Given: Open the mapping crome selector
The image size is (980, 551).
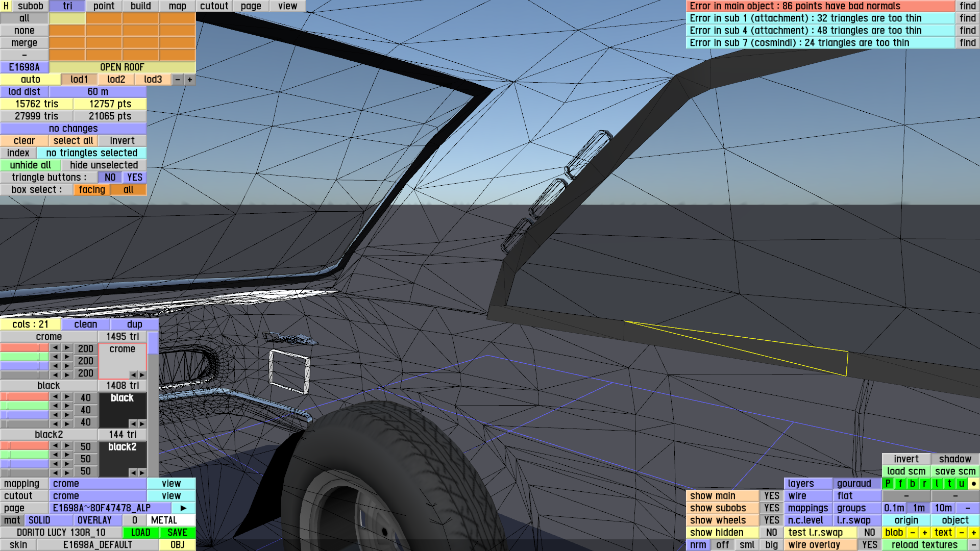Looking at the screenshot, I should pos(97,484).
